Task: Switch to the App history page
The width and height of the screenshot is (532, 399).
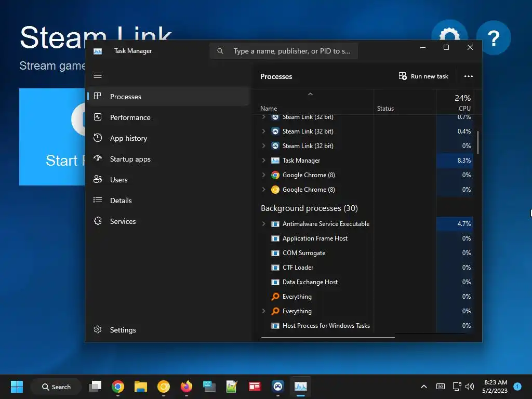Action: (168, 138)
